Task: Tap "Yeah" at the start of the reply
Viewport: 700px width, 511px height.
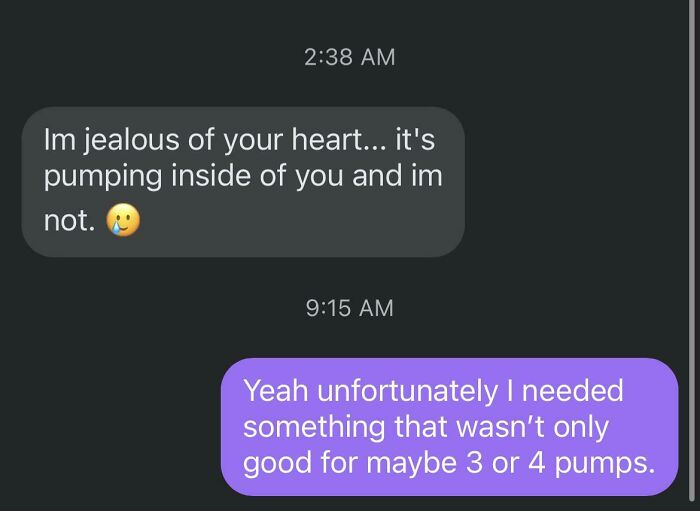Action: [x=276, y=390]
